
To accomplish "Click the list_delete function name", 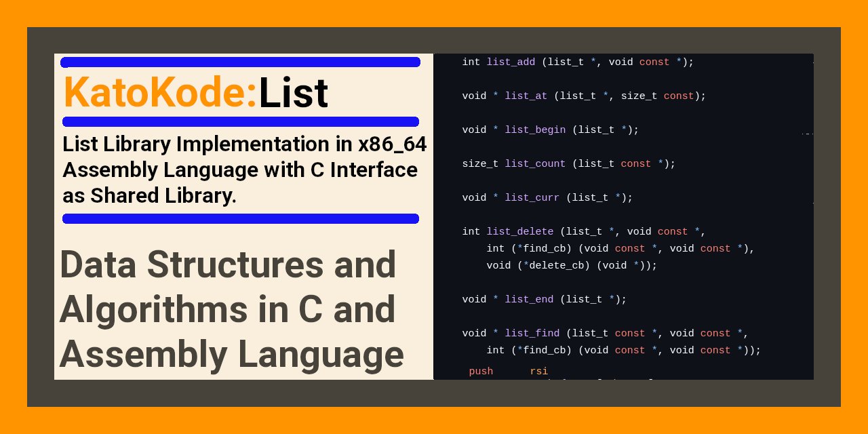I will 520,232.
